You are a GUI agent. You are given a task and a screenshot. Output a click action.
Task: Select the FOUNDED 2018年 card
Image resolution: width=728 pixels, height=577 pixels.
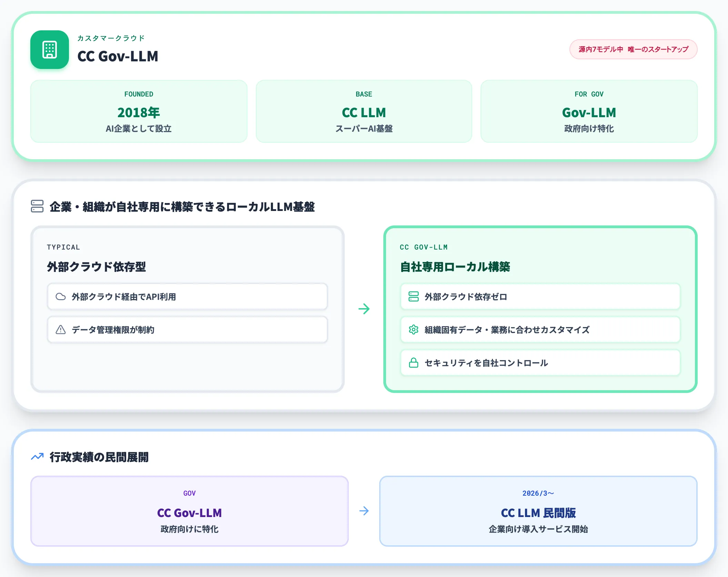(x=139, y=111)
